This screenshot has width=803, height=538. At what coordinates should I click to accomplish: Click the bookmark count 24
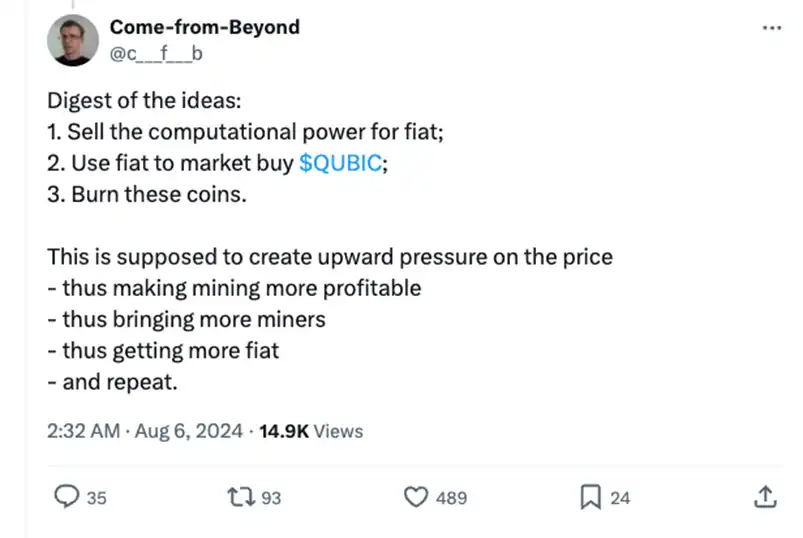pyautogui.click(x=620, y=497)
